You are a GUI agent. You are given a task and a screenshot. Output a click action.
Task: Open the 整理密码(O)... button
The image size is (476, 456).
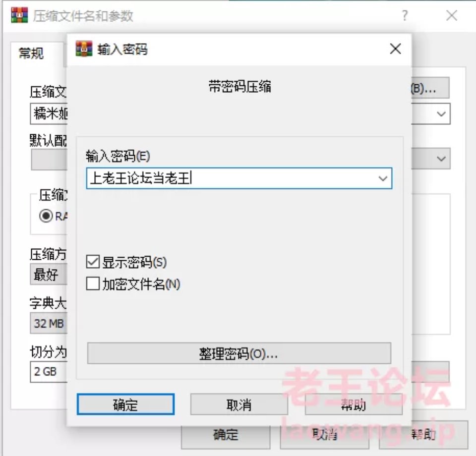point(239,353)
